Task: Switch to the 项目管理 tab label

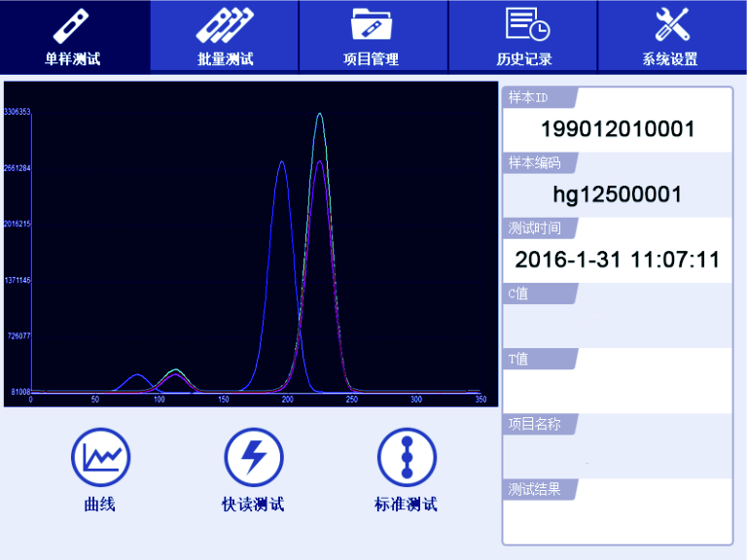Action: click(x=372, y=59)
